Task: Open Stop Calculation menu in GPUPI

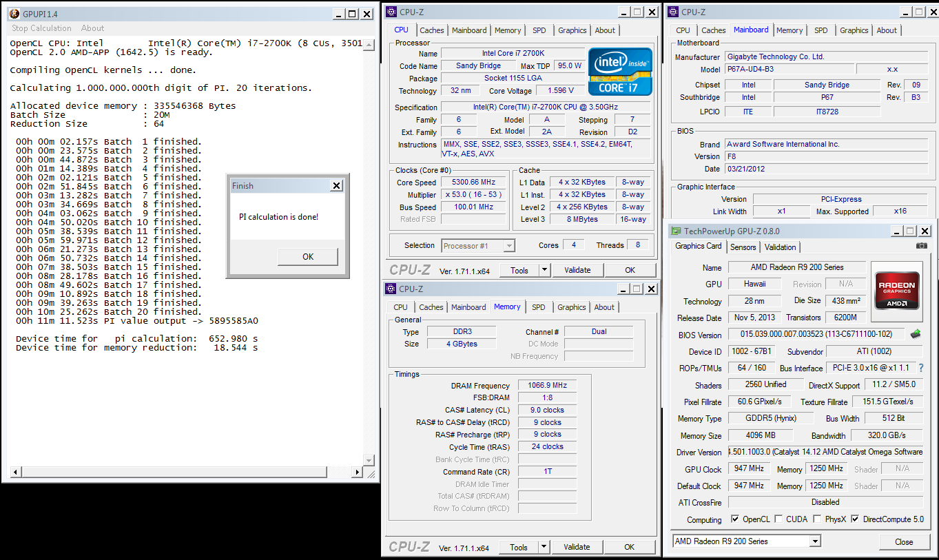Action: [41, 28]
